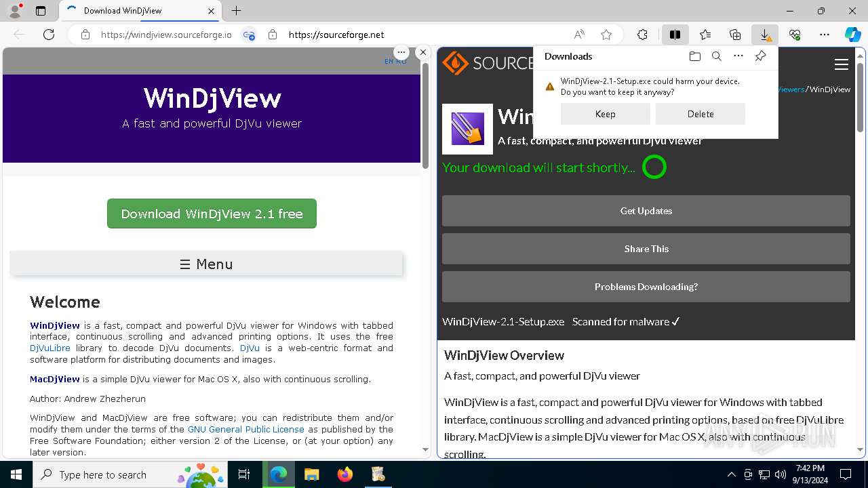Show hidden tray icons chevron
This screenshot has height=488, width=868.
click(732, 474)
